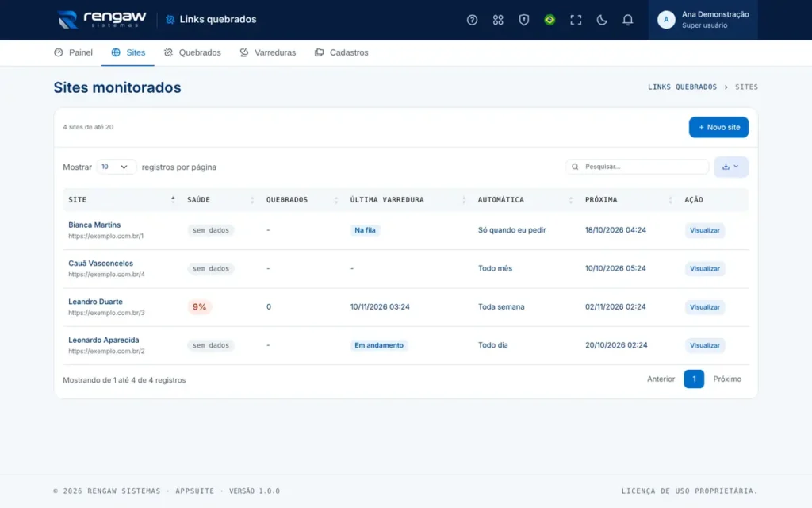This screenshot has width=812, height=508.
Task: Click the SITES breadcrumb item
Action: point(746,87)
